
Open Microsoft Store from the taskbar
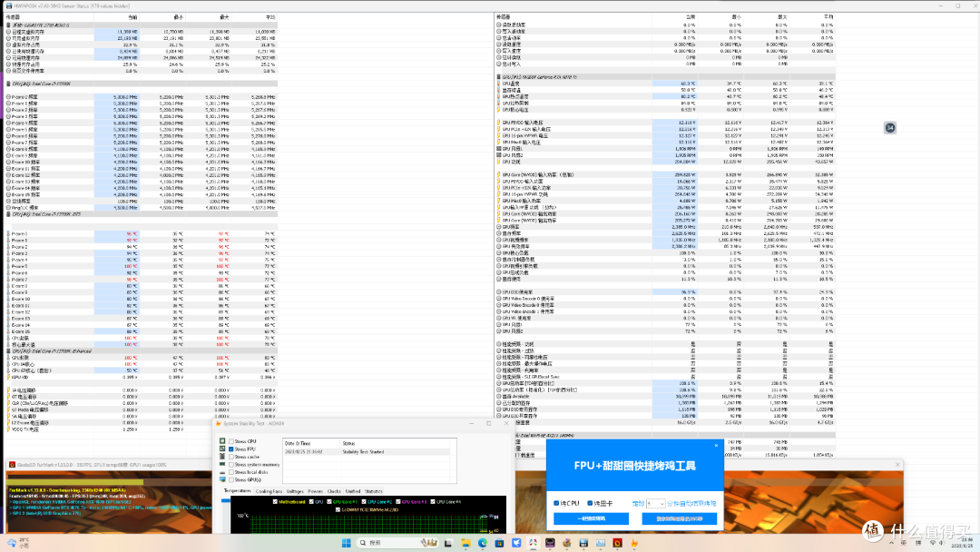(x=499, y=543)
